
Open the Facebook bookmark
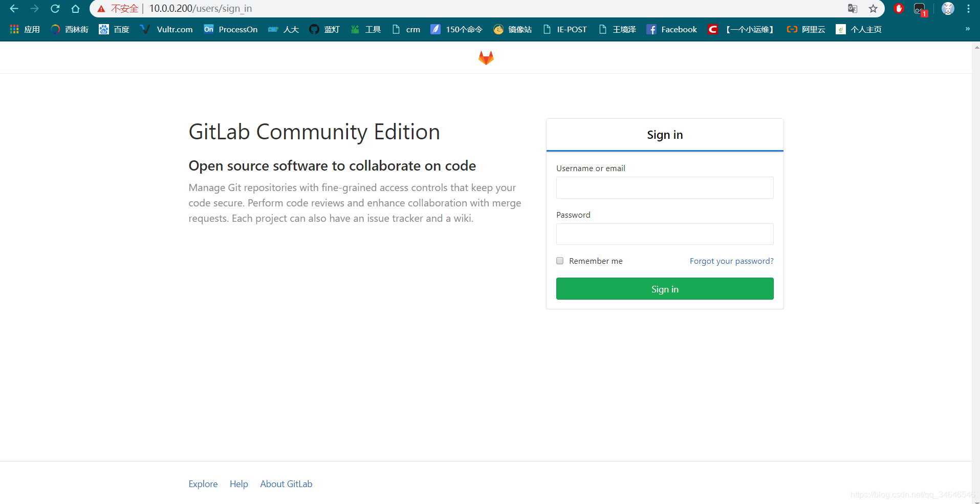pyautogui.click(x=671, y=29)
